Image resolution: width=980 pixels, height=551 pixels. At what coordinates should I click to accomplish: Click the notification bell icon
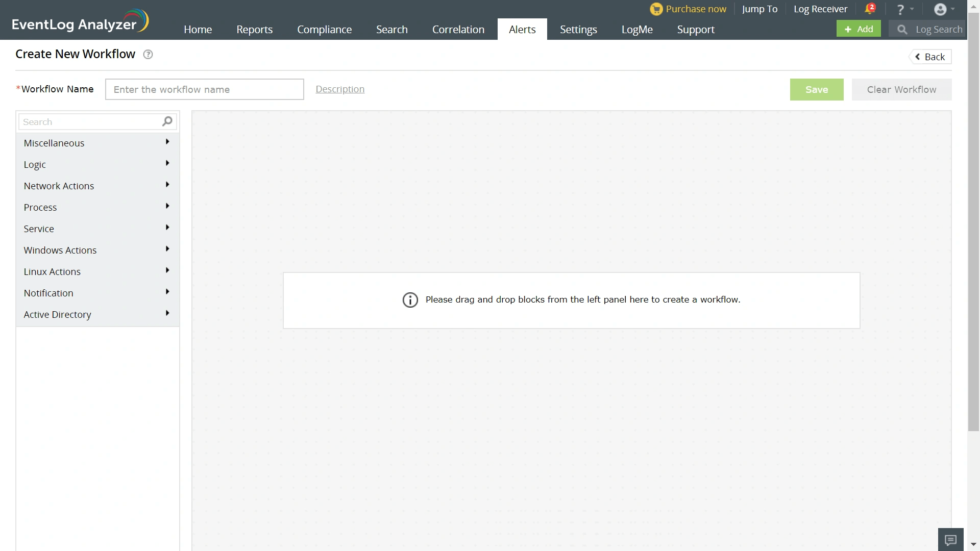coord(869,9)
